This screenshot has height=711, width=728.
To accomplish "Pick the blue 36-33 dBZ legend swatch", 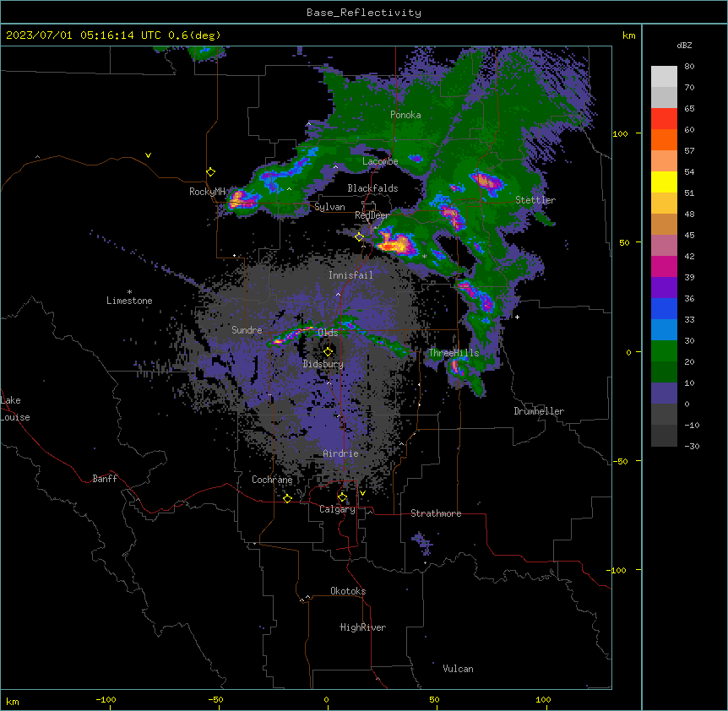I will click(x=664, y=308).
